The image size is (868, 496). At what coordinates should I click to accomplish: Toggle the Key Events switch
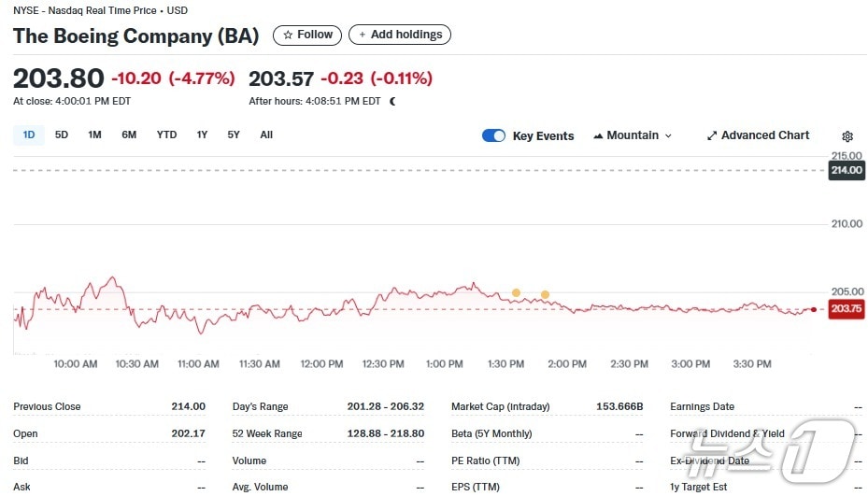point(493,135)
